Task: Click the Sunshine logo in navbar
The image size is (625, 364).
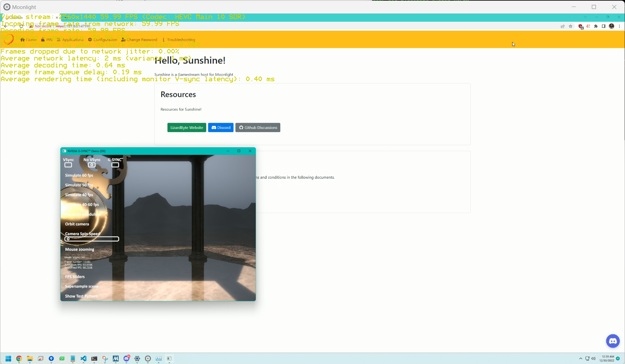Action: (9, 39)
